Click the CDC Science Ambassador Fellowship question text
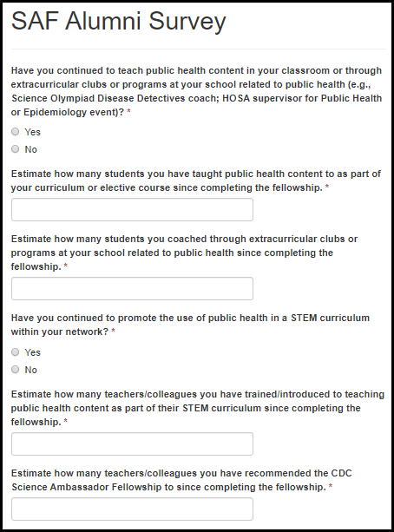 [x=181, y=480]
